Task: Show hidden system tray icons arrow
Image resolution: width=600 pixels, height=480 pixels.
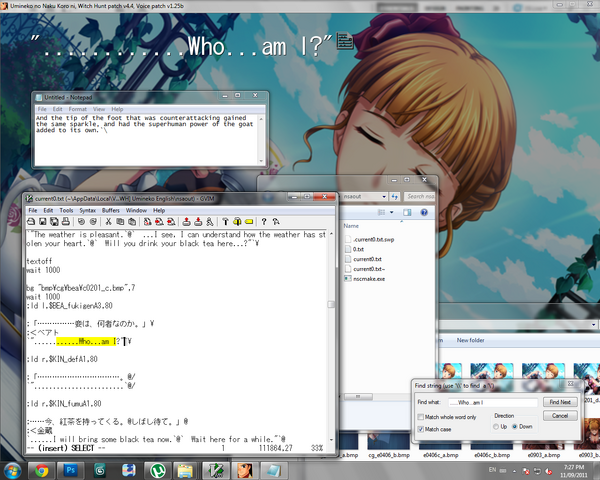Action: 514,471
